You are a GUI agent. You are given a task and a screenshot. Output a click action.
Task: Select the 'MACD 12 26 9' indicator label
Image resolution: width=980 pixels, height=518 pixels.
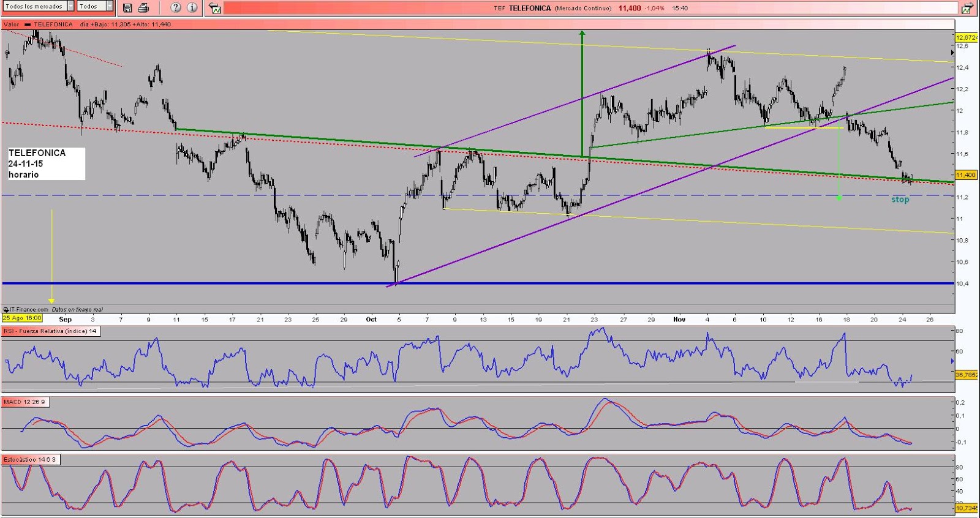pos(24,402)
